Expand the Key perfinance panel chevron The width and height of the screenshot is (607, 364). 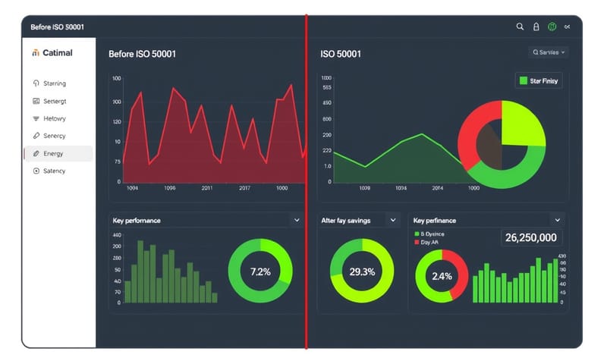558,220
